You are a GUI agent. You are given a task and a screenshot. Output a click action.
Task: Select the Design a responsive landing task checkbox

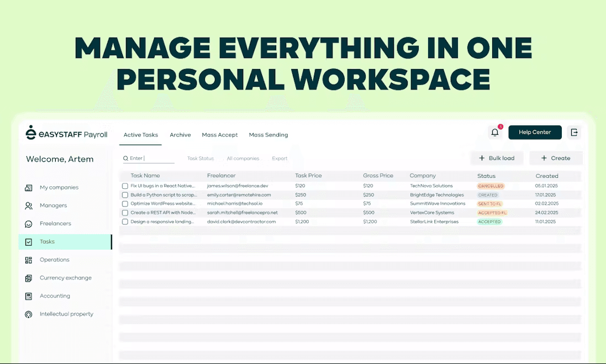pyautogui.click(x=125, y=222)
